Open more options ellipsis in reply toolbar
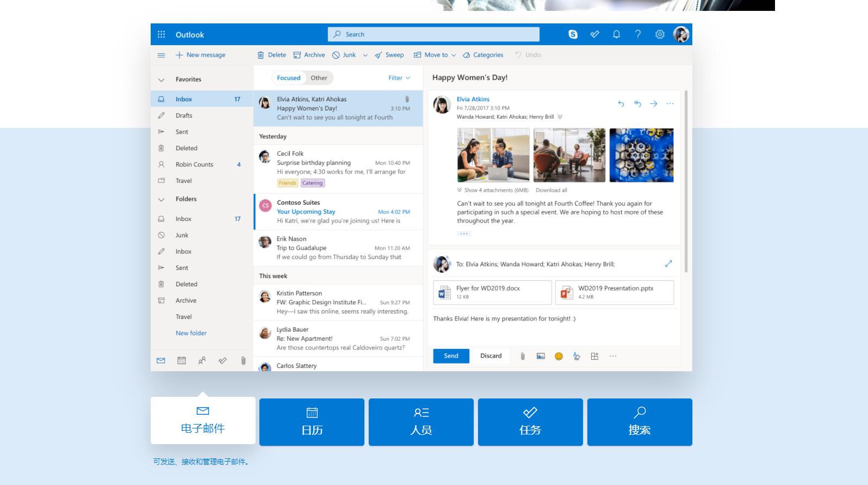 [613, 356]
